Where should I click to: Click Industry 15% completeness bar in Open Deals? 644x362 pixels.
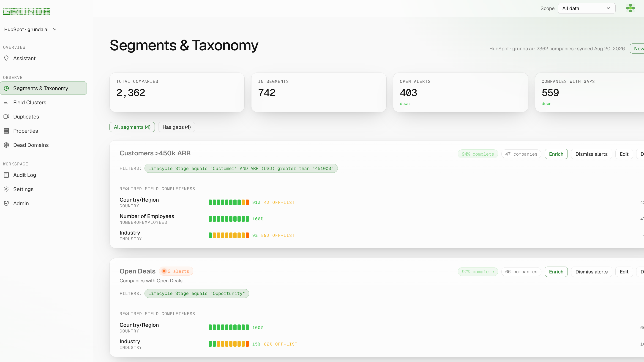[229, 344]
